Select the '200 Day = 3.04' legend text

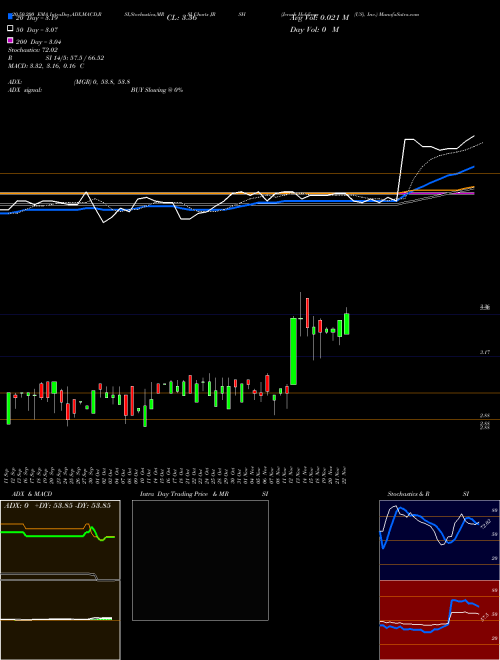pos(39,41)
